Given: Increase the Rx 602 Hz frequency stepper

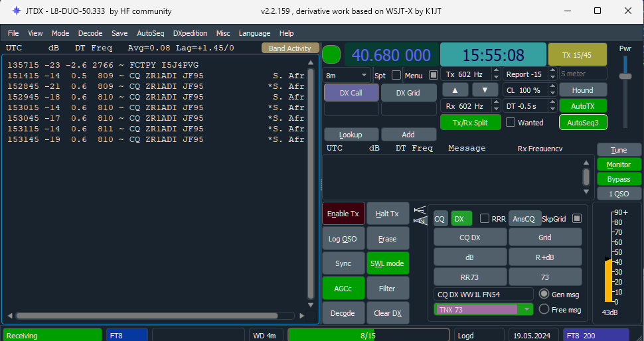Looking at the screenshot, I should click(496, 103).
